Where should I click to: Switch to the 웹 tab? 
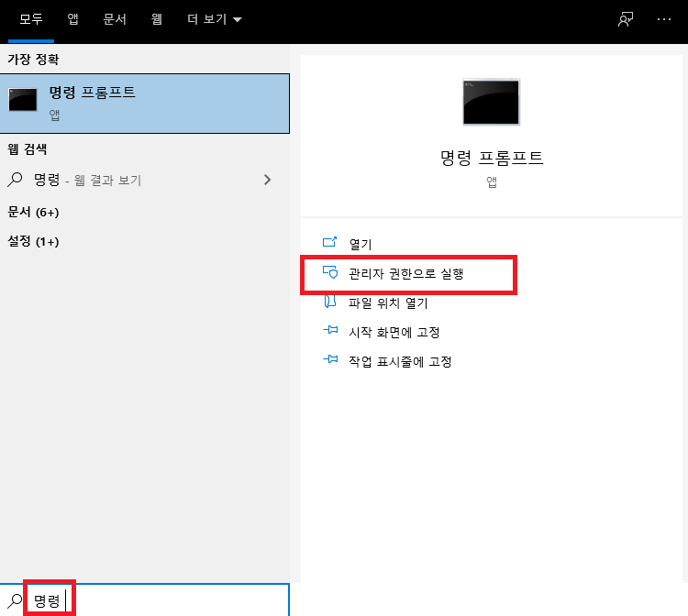[x=157, y=20]
